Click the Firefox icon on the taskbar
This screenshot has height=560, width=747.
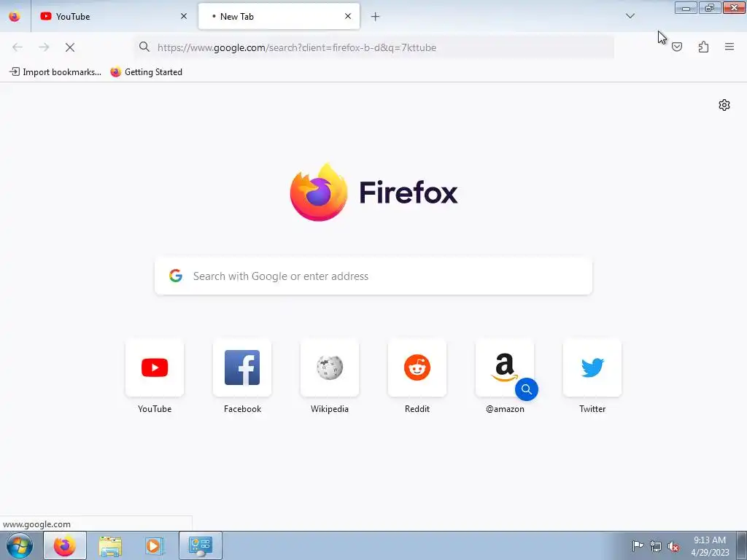click(65, 545)
